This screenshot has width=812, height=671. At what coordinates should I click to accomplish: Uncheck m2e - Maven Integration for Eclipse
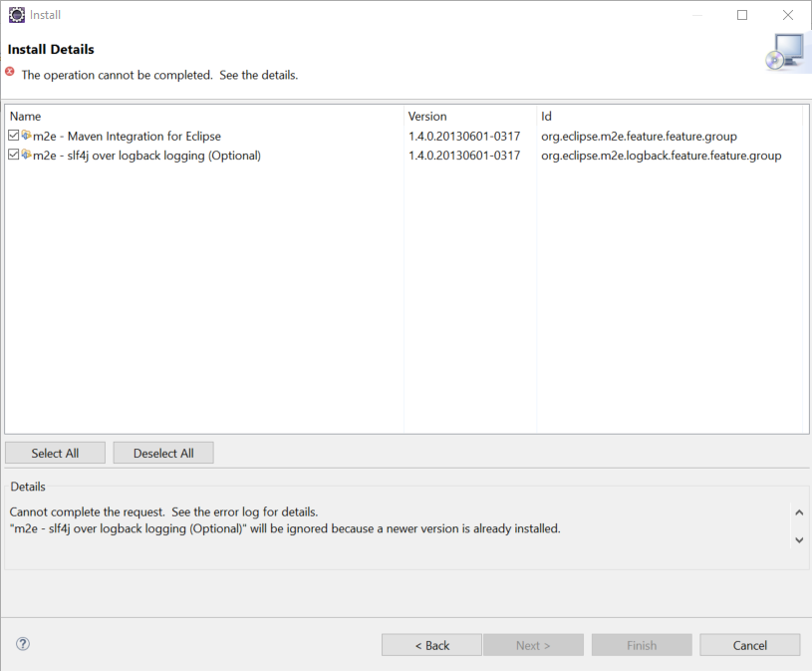14,136
